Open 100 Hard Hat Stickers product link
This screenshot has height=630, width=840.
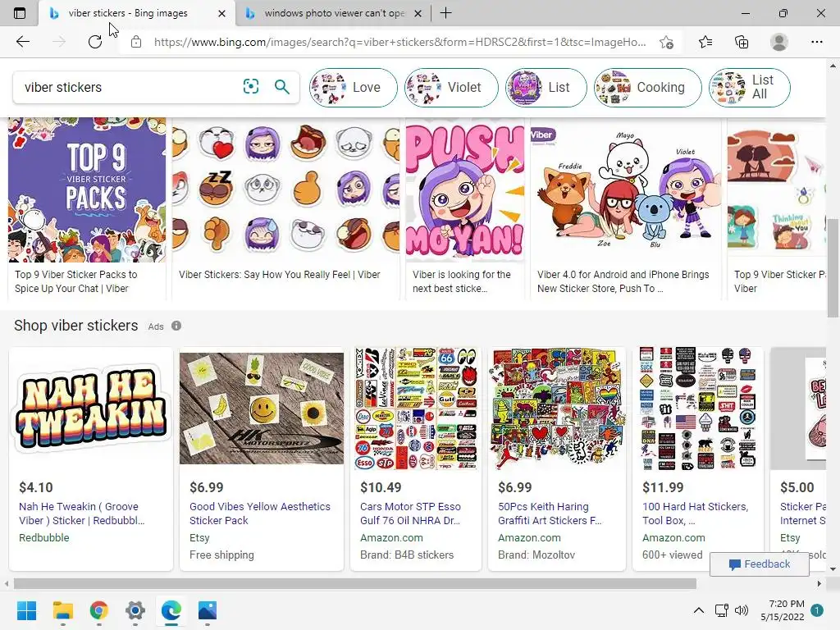696,514
